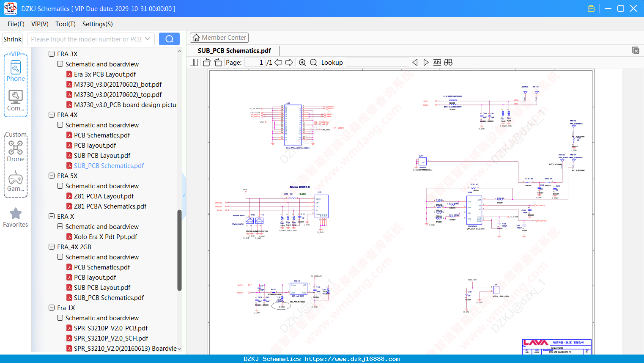Open the Phone category in the sidebar

16,71
